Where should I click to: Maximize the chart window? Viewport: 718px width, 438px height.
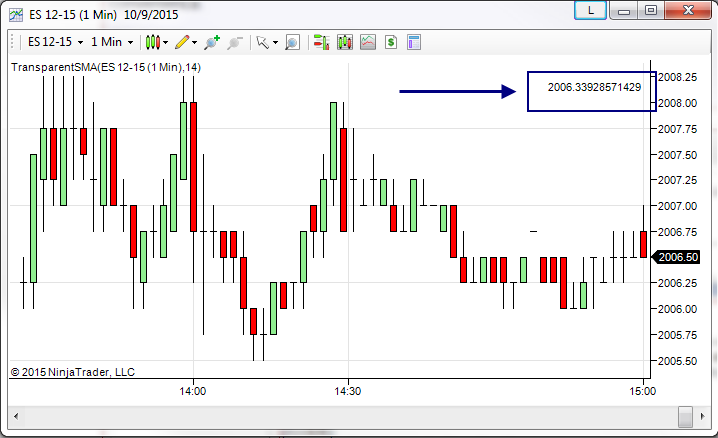click(651, 10)
